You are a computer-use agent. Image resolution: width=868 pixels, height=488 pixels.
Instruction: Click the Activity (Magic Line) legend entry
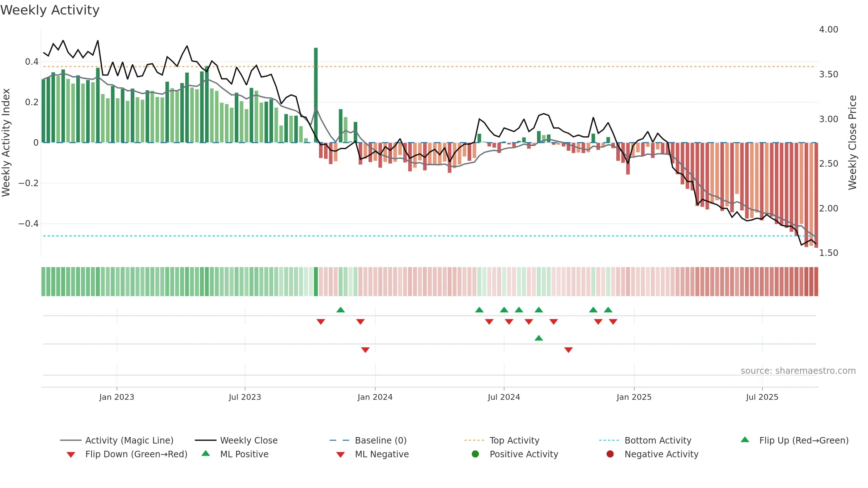pos(116,440)
